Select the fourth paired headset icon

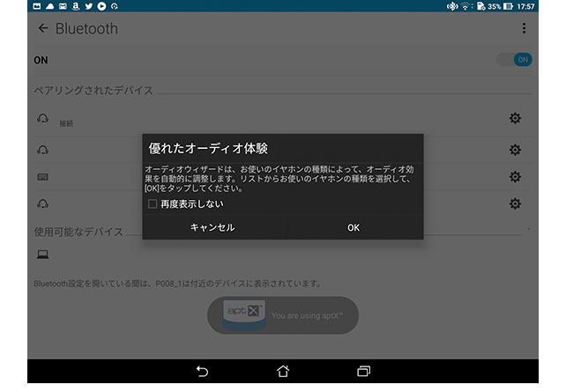point(42,203)
